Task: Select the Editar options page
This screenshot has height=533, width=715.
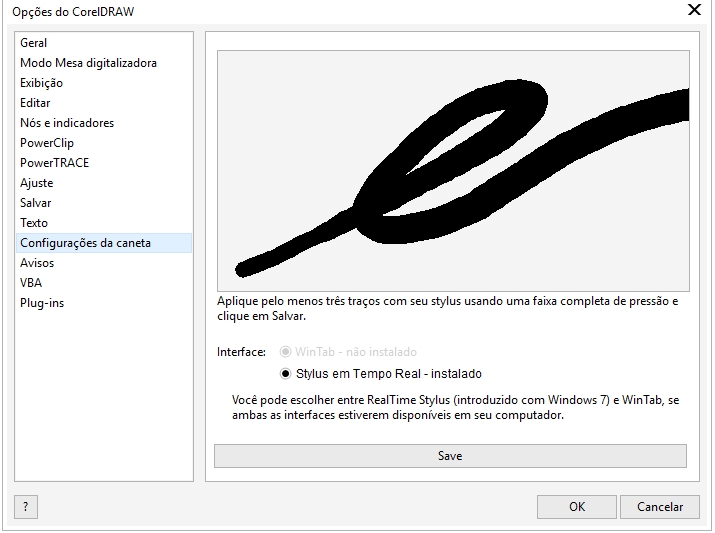Action: point(35,103)
